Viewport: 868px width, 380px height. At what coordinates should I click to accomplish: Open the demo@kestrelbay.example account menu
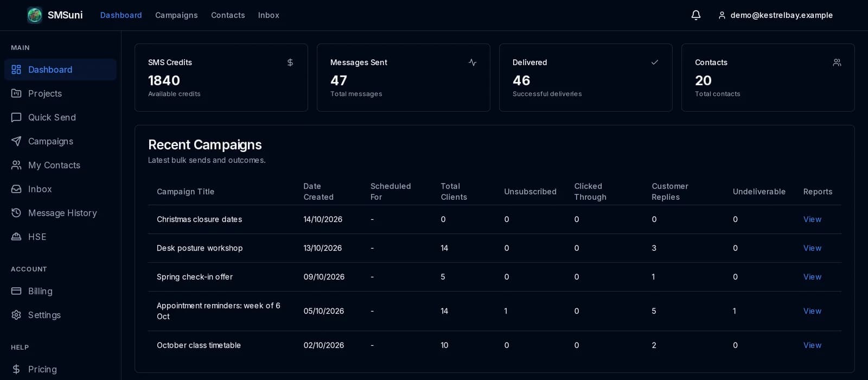tap(775, 15)
